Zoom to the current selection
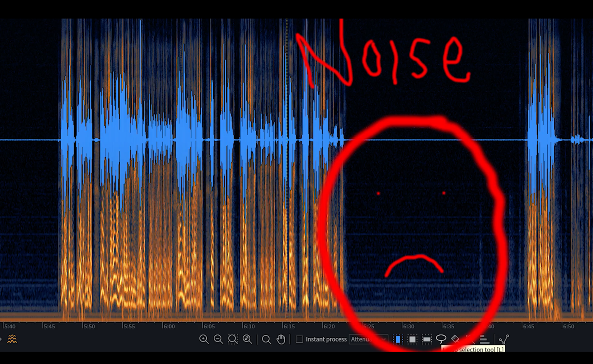This screenshot has width=593, height=364. coord(233,339)
